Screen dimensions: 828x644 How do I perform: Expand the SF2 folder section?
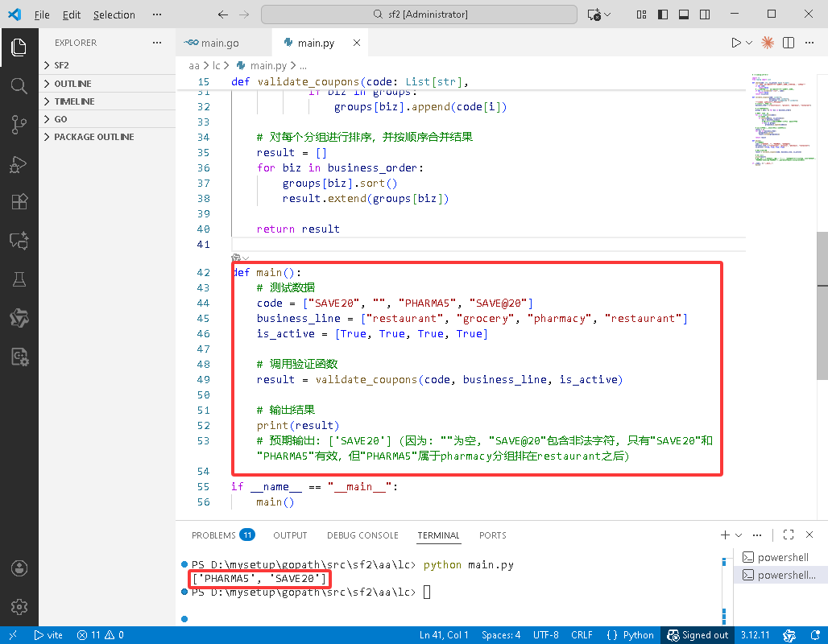pos(107,65)
